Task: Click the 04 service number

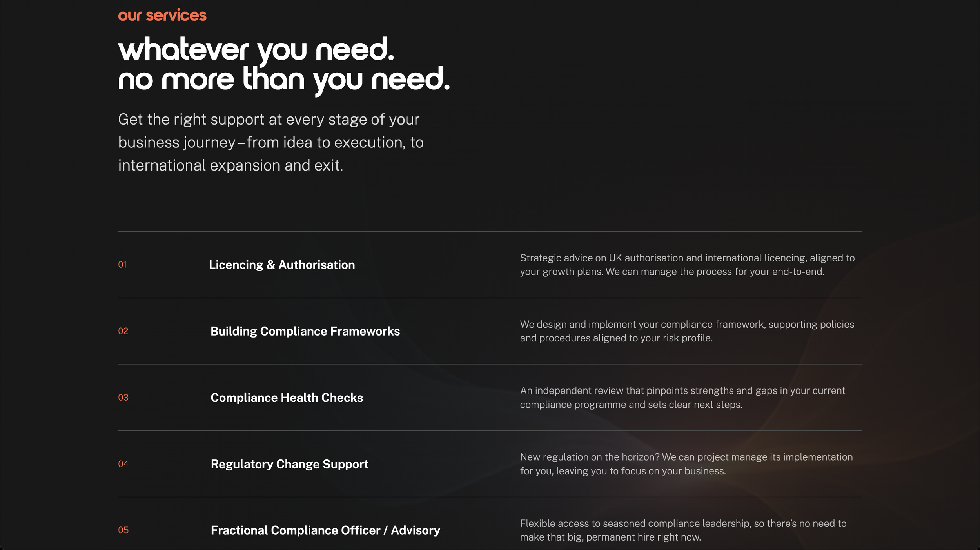Action: [123, 464]
